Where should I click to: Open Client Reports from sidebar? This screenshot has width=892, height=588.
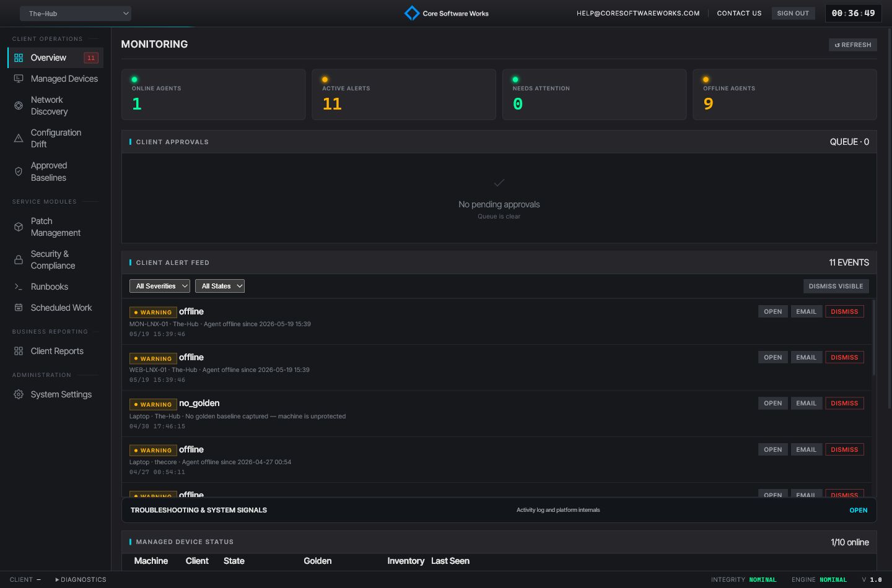pos(55,351)
